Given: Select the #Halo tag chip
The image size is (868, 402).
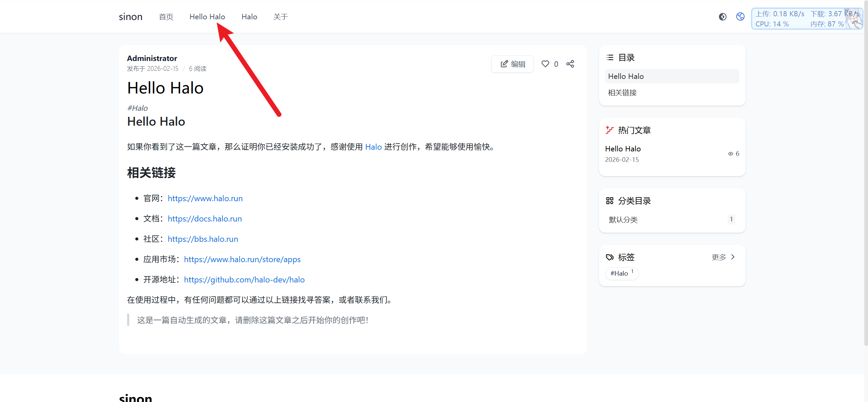Looking at the screenshot, I should 622,273.
